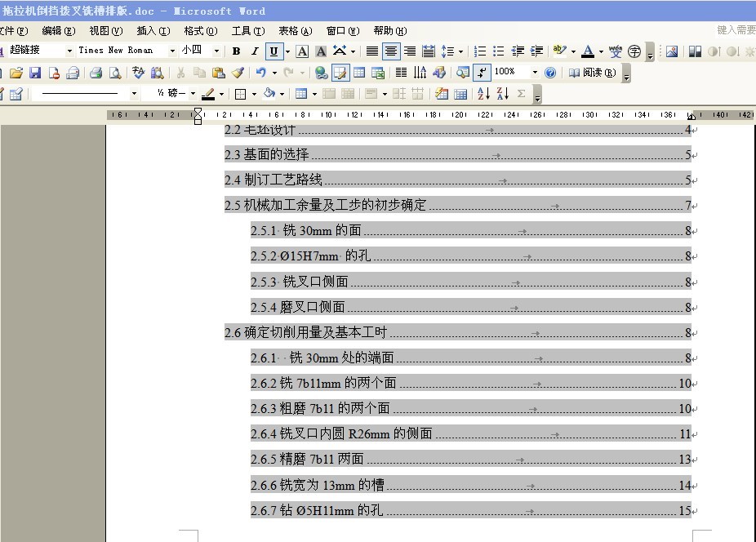Toggle numbered list formatting
The image size is (756, 542).
click(480, 51)
